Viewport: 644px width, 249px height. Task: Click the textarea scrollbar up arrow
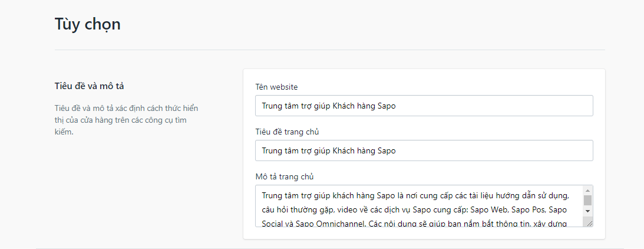(588, 191)
